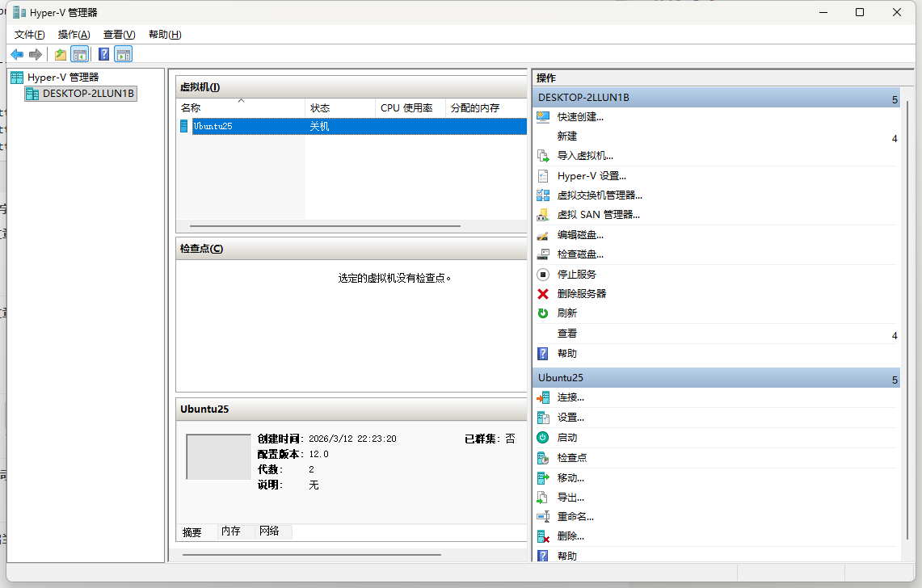
Task: Click 停止服务 (Stop Service) action
Action: pyautogui.click(x=577, y=275)
